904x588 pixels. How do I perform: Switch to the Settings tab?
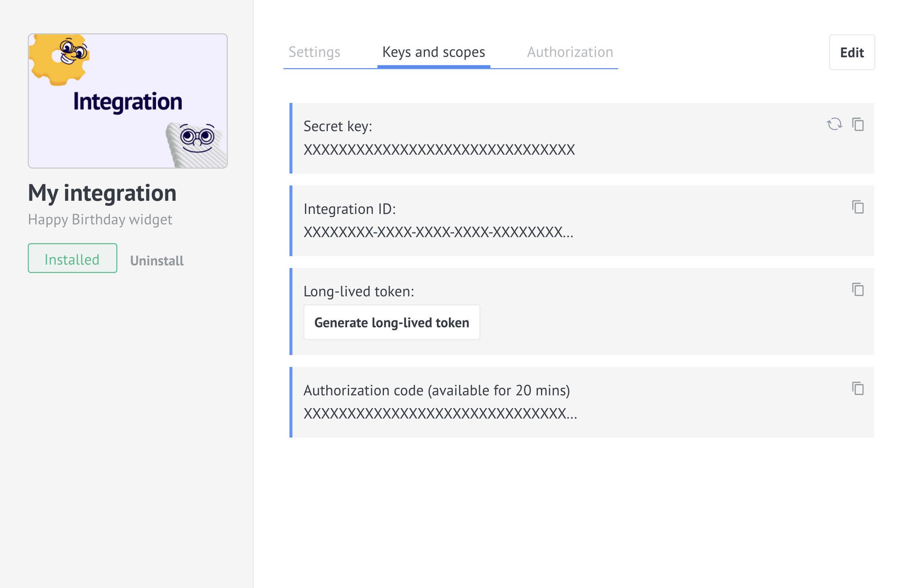[315, 52]
